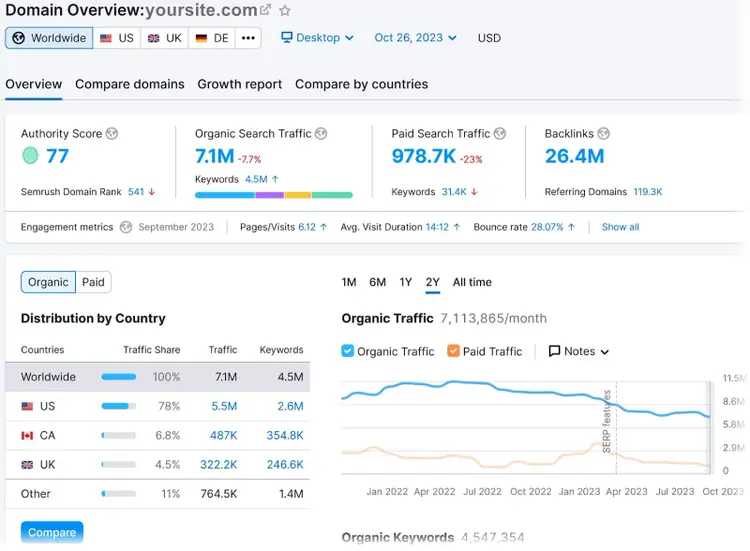Switch to the Paid toggle button
Screen dimensions: 750x551
coord(93,282)
